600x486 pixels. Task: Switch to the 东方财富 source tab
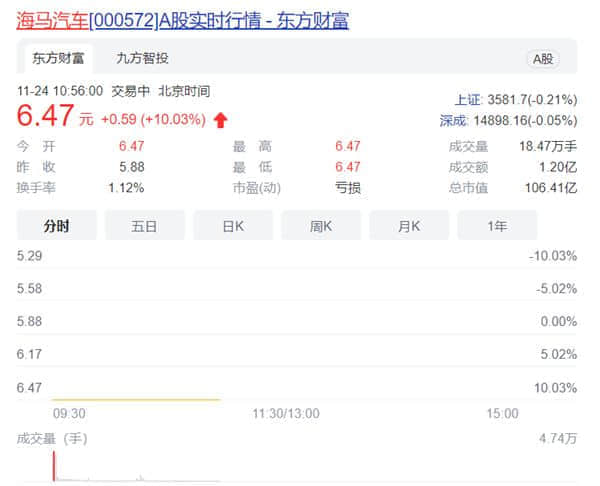[x=58, y=59]
